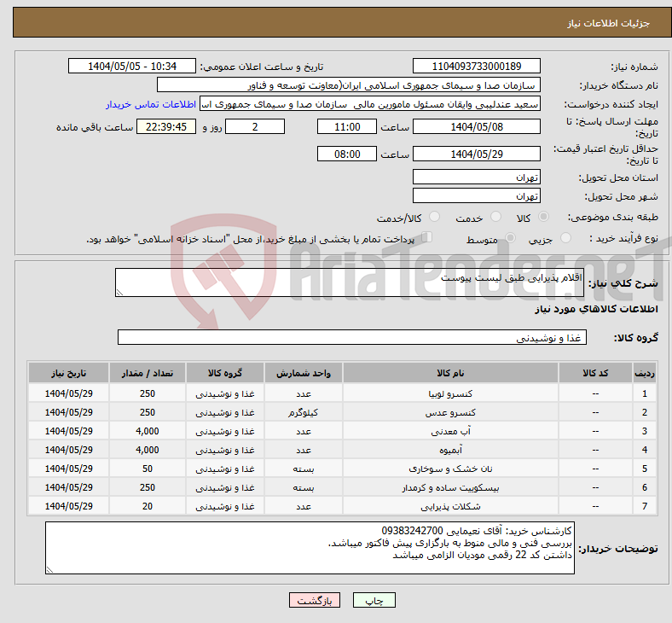Click the کد کالا column header
The width and height of the screenshot is (672, 623).
click(x=595, y=373)
